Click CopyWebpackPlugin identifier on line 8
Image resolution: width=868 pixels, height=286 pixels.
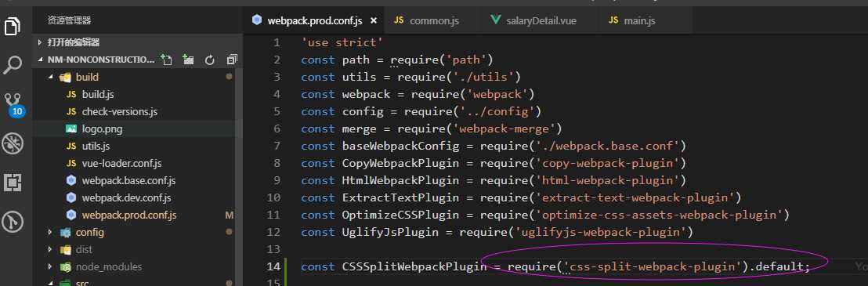pyautogui.click(x=401, y=163)
